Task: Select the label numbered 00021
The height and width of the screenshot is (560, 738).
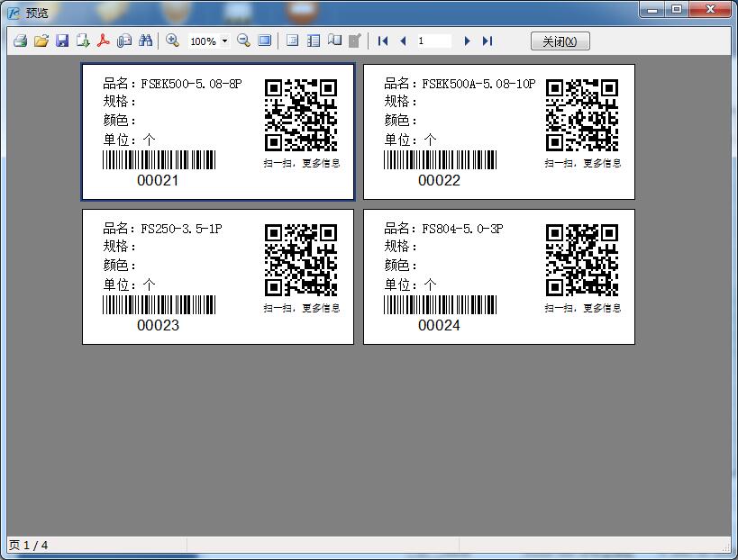Action: (x=218, y=132)
